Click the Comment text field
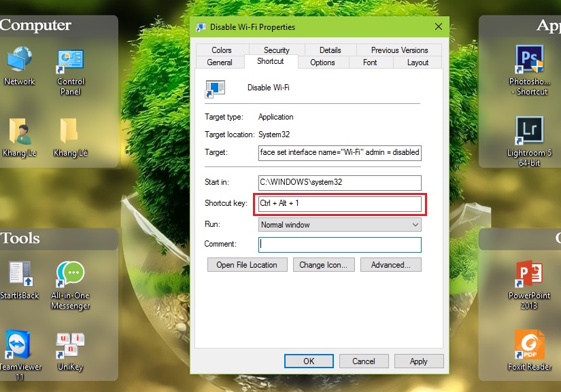 tap(339, 245)
